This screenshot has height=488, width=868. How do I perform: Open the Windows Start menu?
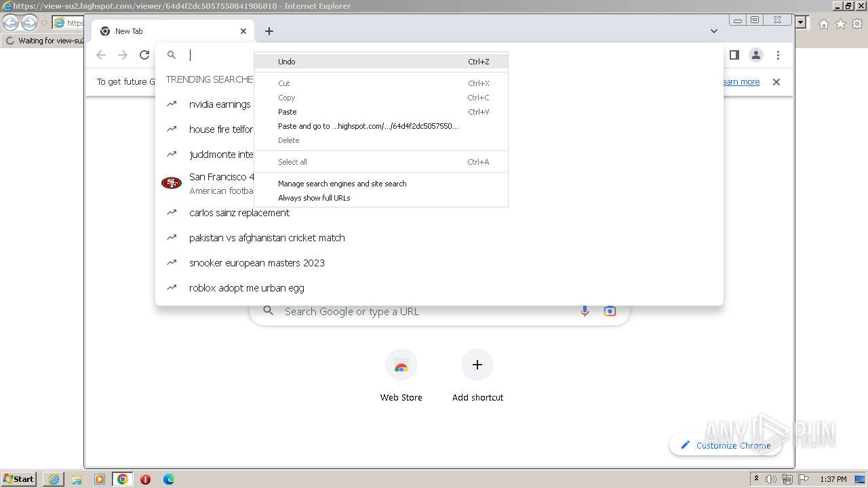[x=19, y=479]
